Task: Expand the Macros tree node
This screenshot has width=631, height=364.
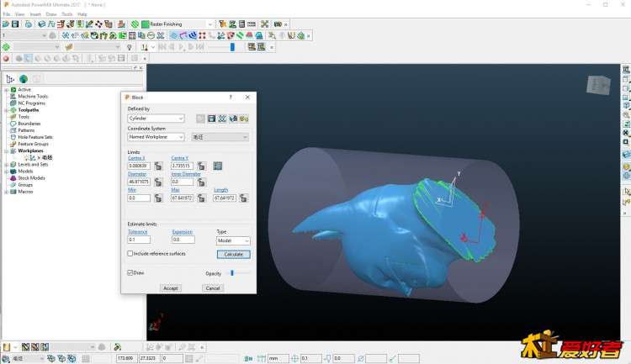Action: click(x=7, y=192)
